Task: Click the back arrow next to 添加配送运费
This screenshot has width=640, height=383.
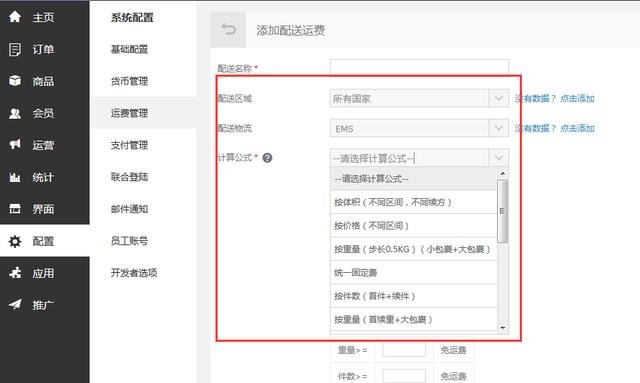Action: [x=229, y=29]
